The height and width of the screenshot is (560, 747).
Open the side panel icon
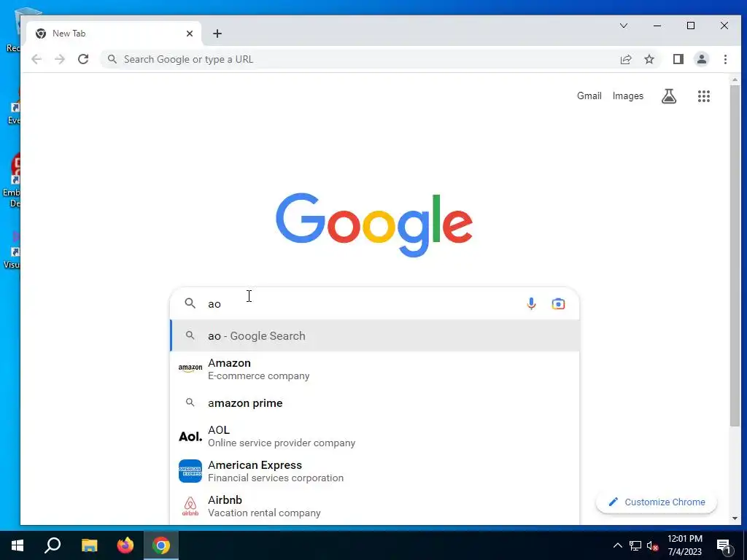[x=678, y=59]
